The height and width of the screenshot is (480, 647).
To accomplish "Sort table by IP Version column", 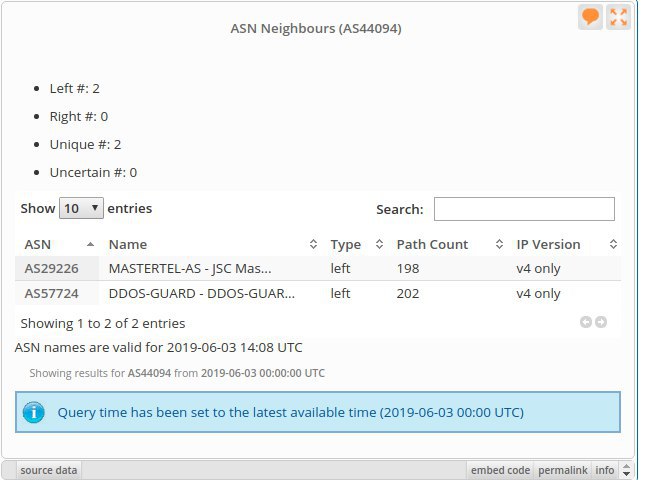I will [565, 244].
